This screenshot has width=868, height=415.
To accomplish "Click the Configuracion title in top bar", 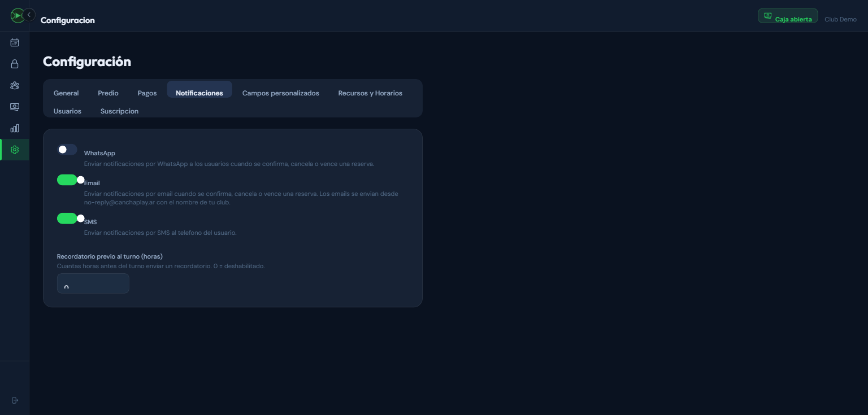I will 68,20.
